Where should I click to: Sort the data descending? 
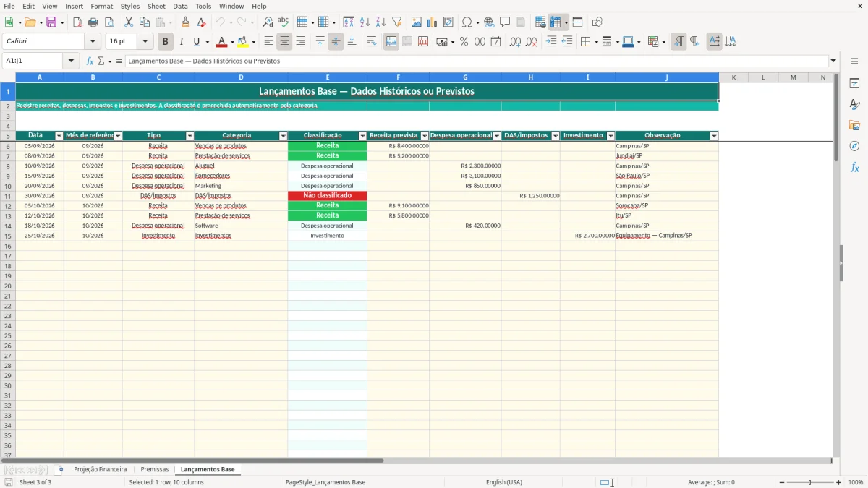tap(381, 22)
